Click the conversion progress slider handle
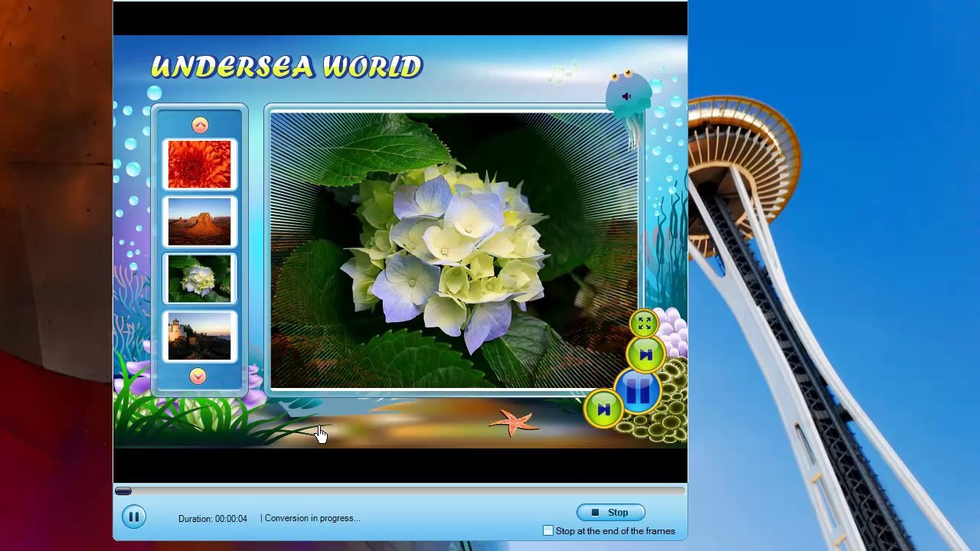980x551 pixels. [123, 491]
